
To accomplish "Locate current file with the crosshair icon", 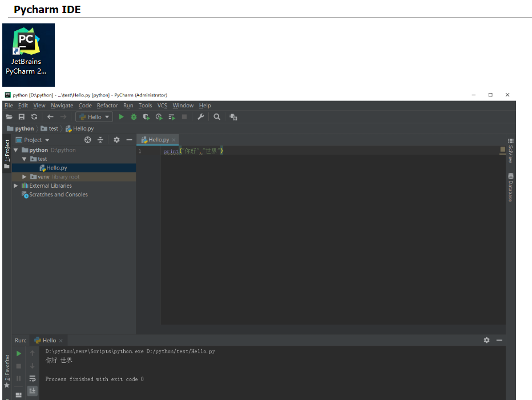I will point(87,140).
